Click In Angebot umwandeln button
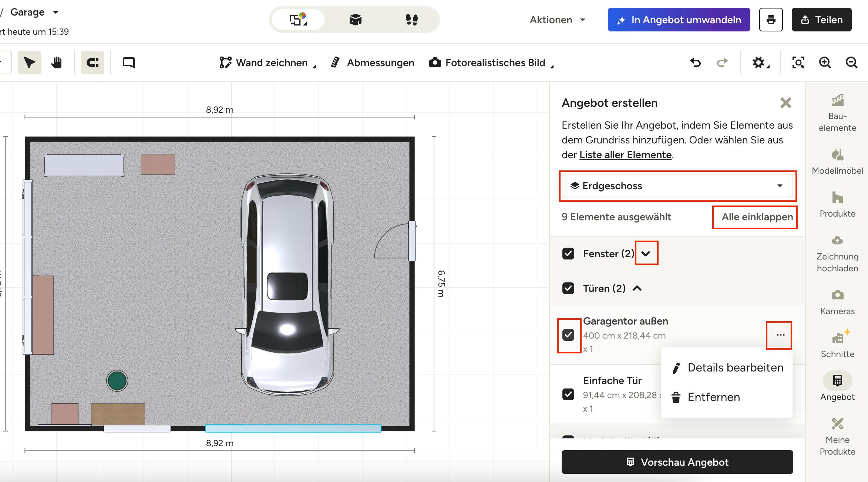This screenshot has width=868, height=482. 679,20
